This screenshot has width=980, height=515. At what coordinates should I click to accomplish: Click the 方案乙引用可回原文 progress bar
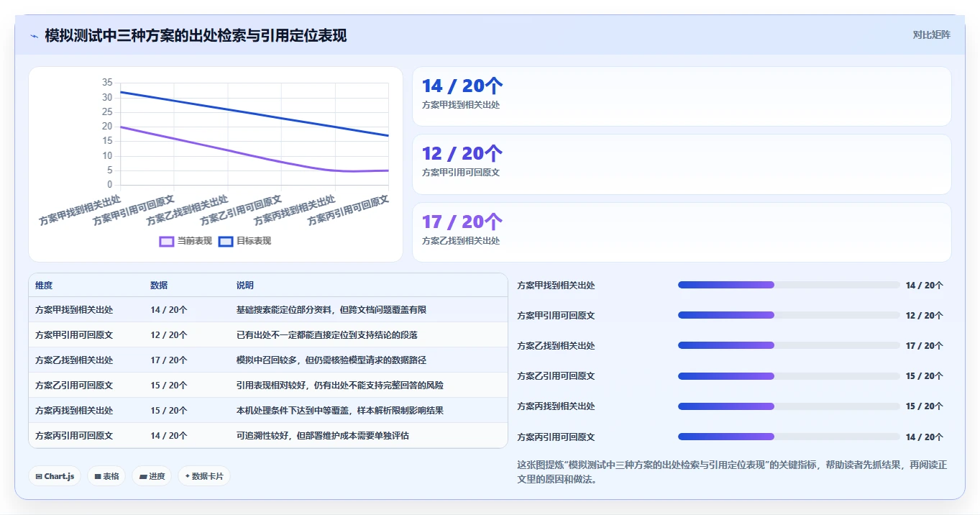click(x=789, y=376)
